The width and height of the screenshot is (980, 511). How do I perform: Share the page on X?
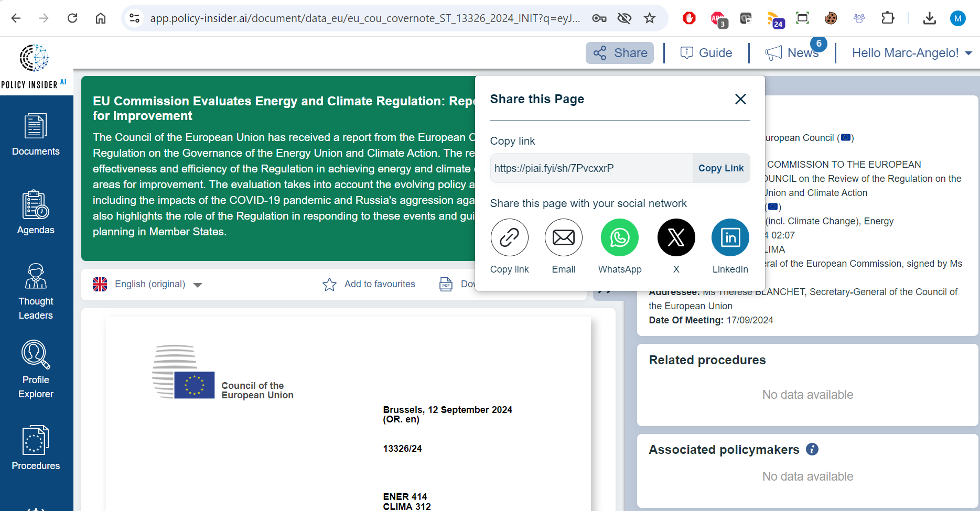point(676,237)
